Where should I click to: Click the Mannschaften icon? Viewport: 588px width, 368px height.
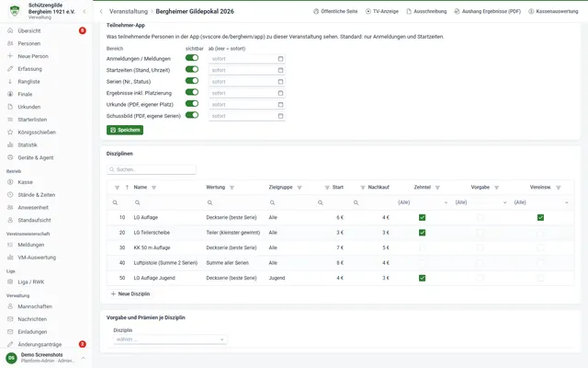click(x=10, y=306)
